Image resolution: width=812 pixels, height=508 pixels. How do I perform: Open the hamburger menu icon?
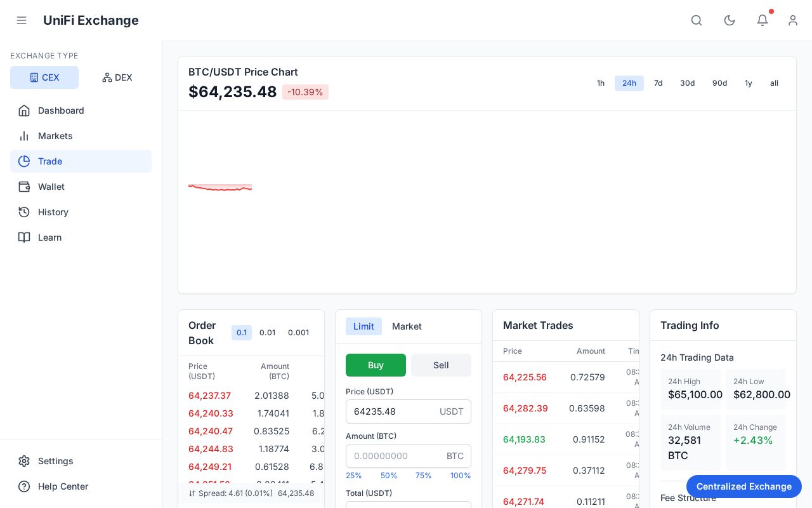click(22, 20)
